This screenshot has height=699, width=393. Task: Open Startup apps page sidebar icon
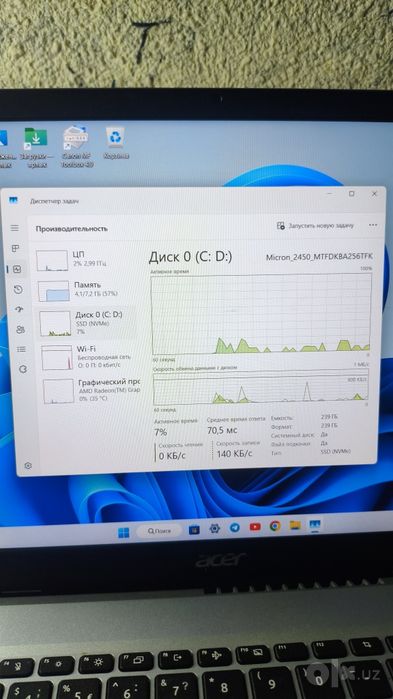[x=19, y=310]
